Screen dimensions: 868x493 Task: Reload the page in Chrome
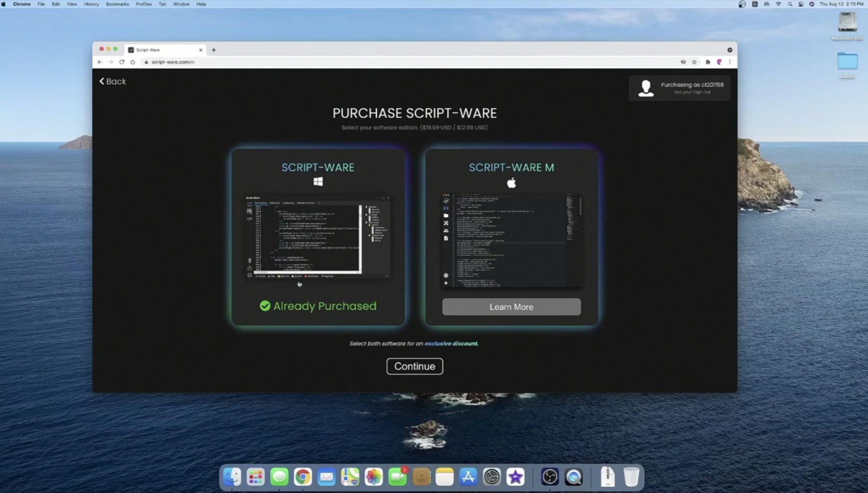[x=122, y=62]
